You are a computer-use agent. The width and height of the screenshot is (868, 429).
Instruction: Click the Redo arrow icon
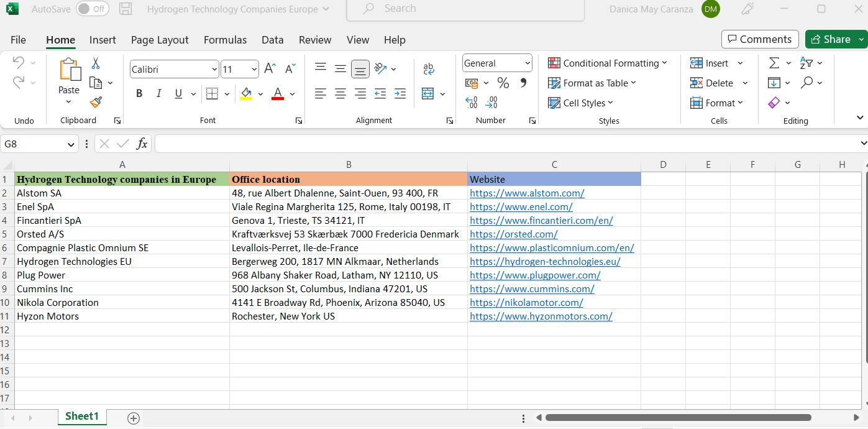(19, 82)
